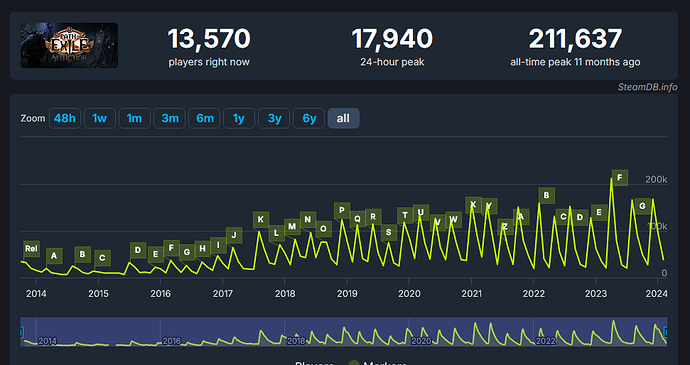690x365 pixels.
Task: Click the Path of Exile game thumbnail
Action: point(69,45)
